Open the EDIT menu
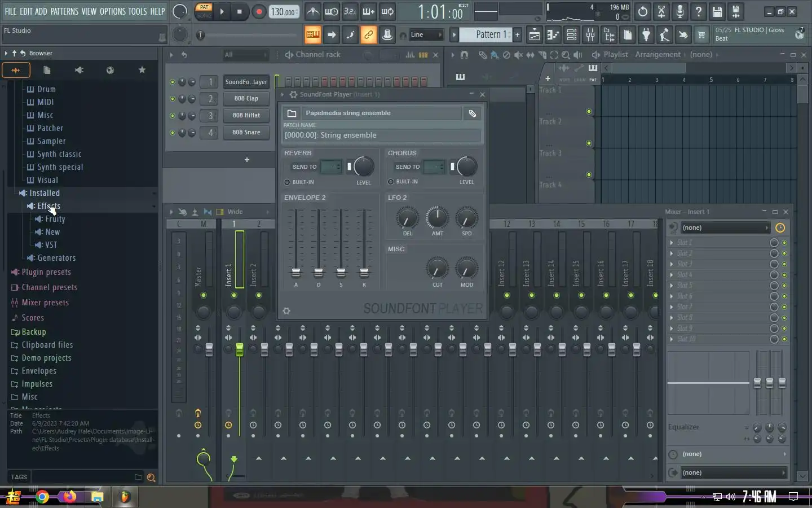Image resolution: width=812 pixels, height=508 pixels. point(26,11)
